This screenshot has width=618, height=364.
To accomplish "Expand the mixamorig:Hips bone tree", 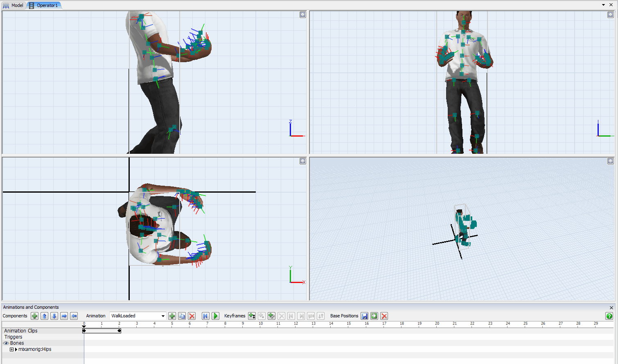I will pyautogui.click(x=12, y=349).
